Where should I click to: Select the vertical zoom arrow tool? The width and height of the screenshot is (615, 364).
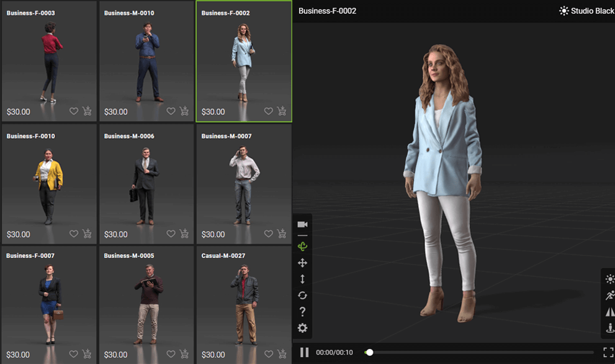click(302, 279)
